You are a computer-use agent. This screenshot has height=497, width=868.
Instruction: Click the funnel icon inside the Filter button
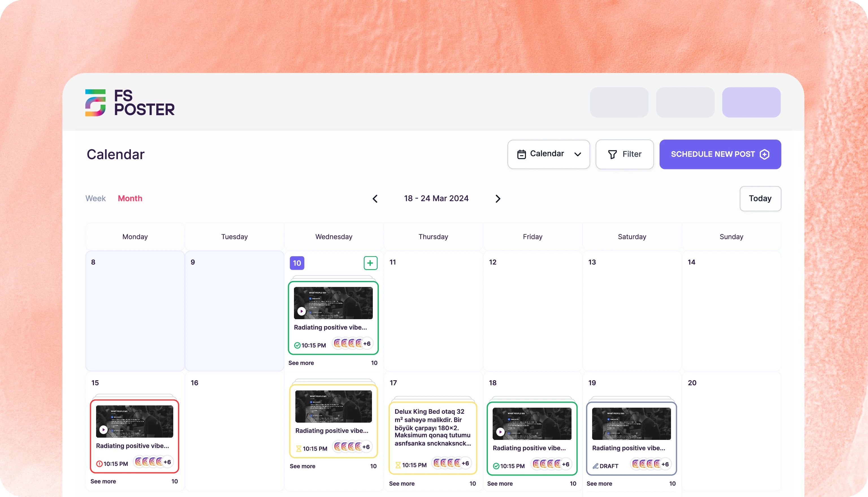[x=612, y=154]
